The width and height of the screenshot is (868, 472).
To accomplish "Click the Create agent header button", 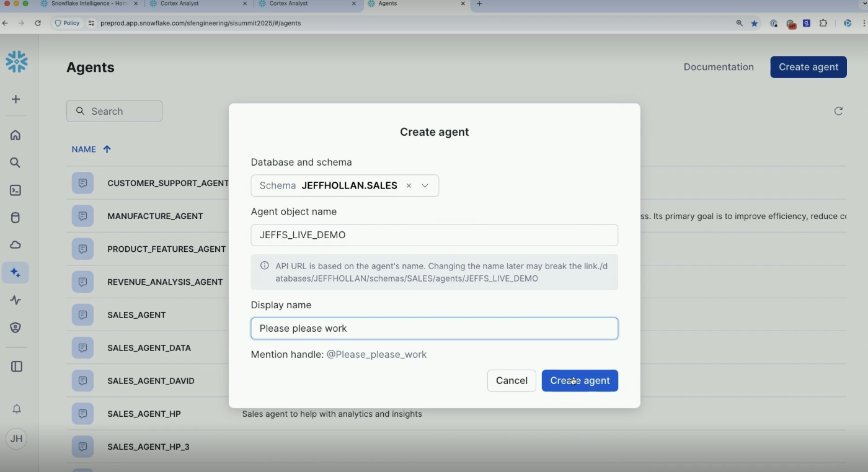I will tap(808, 67).
